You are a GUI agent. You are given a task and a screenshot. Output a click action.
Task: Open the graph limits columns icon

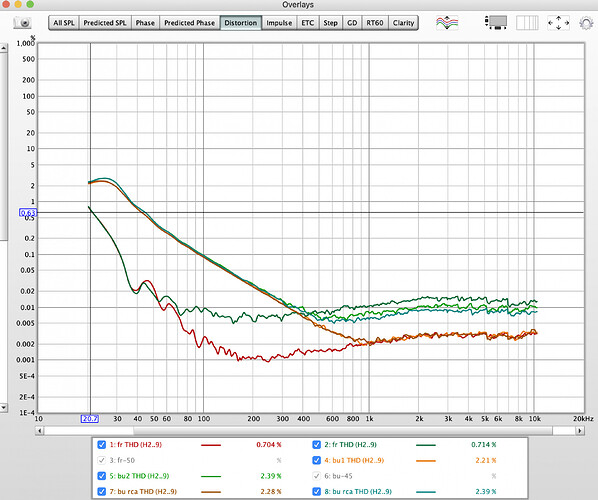click(x=527, y=23)
